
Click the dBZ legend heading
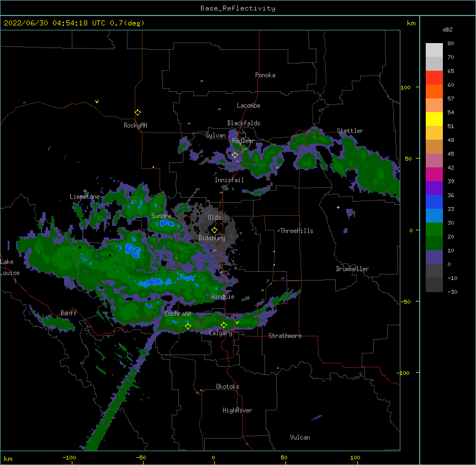click(x=447, y=29)
